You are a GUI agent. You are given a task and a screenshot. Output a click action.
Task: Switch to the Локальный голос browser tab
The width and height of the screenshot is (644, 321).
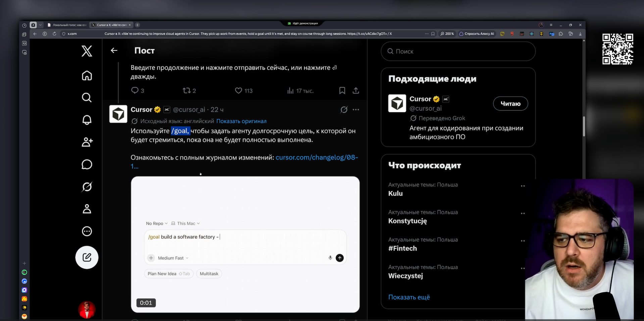pyautogui.click(x=67, y=25)
